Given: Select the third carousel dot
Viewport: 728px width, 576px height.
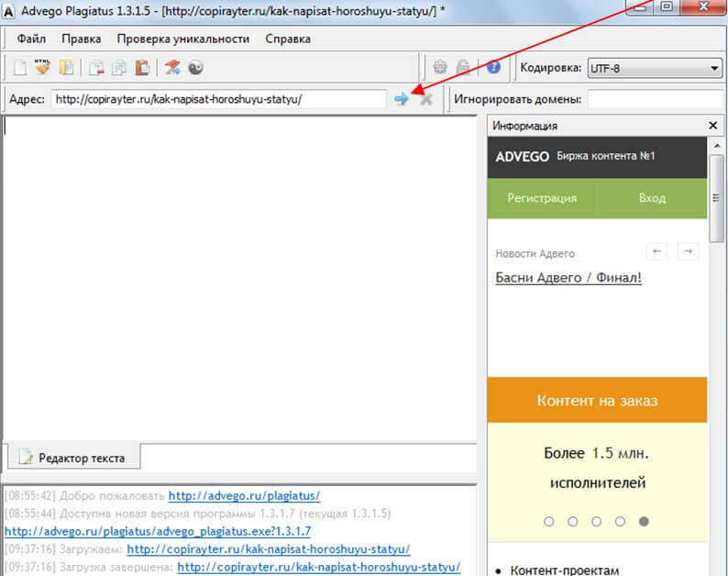Looking at the screenshot, I should point(596,521).
